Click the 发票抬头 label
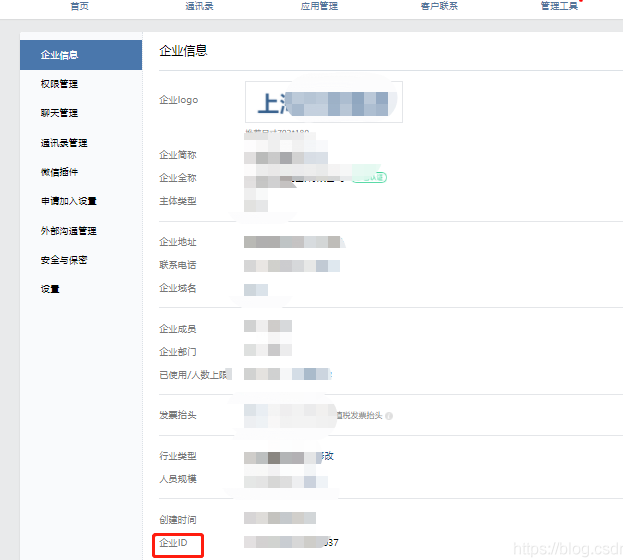 tap(178, 415)
